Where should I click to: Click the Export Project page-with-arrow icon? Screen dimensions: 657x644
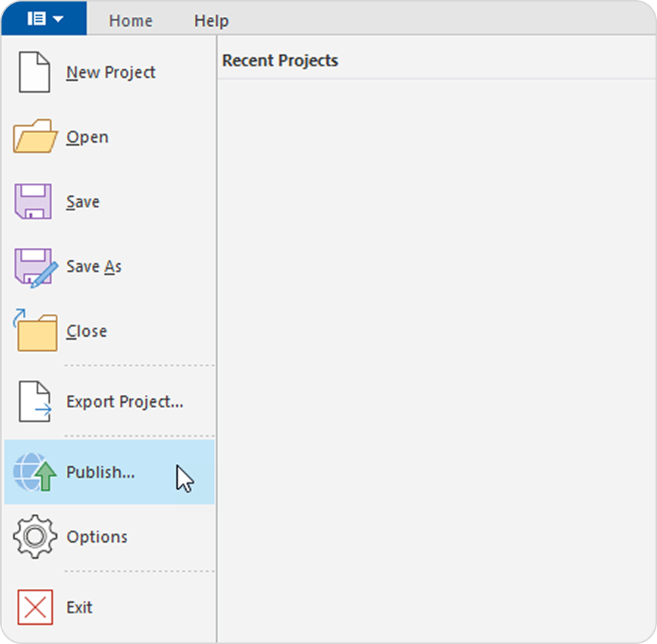(x=35, y=401)
